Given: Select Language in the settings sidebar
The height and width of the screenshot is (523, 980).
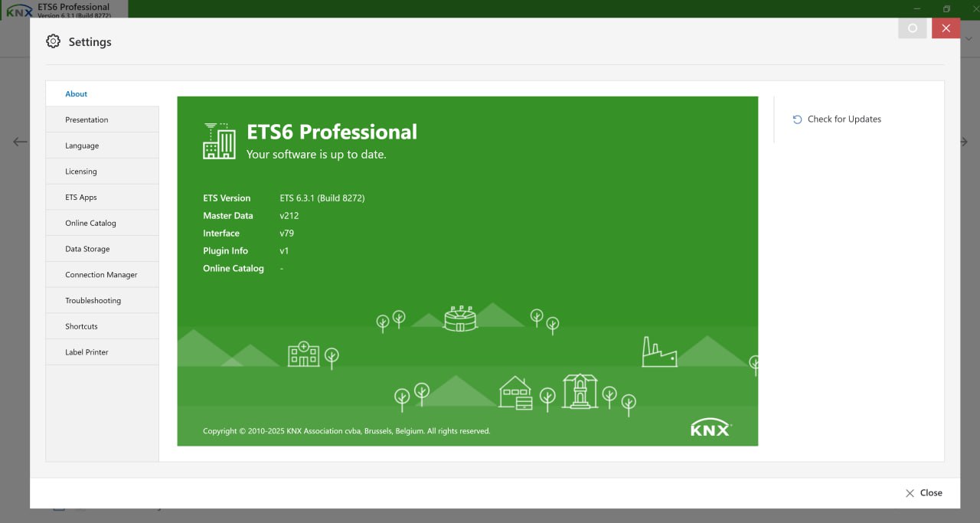Looking at the screenshot, I should [82, 146].
